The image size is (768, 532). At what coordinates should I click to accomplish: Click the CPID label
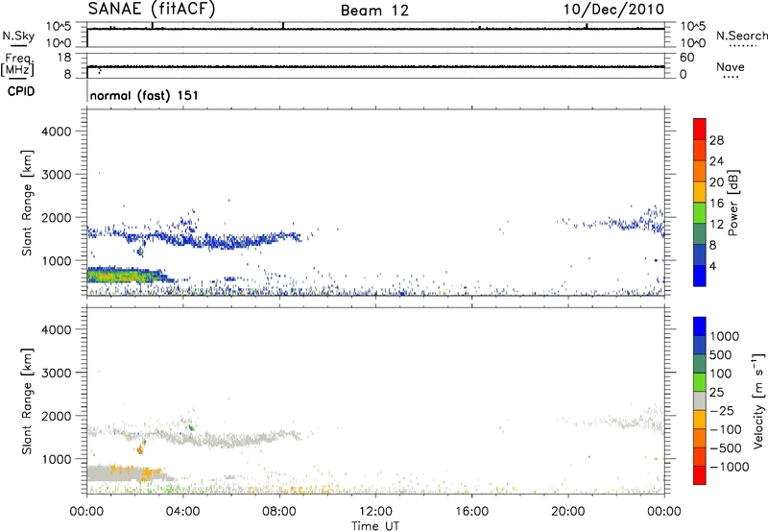coord(21,91)
